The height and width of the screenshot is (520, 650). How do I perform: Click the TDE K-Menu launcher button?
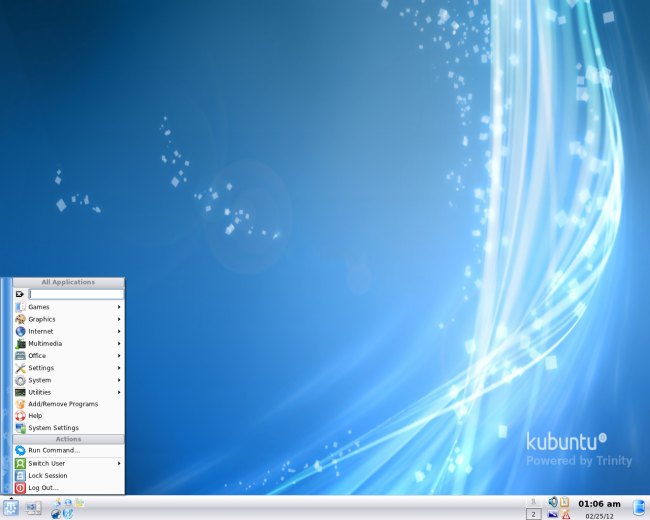11,508
